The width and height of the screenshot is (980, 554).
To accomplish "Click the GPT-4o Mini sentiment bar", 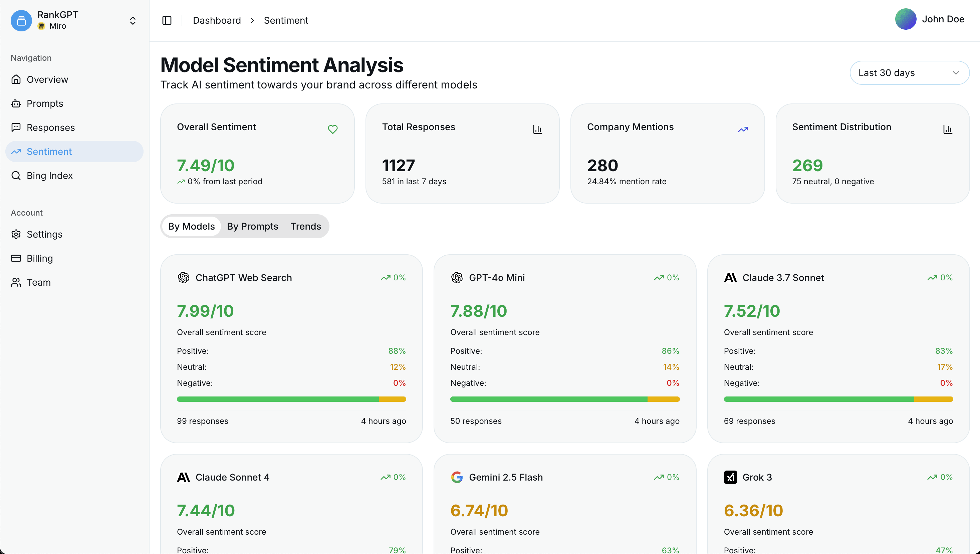I will [565, 399].
